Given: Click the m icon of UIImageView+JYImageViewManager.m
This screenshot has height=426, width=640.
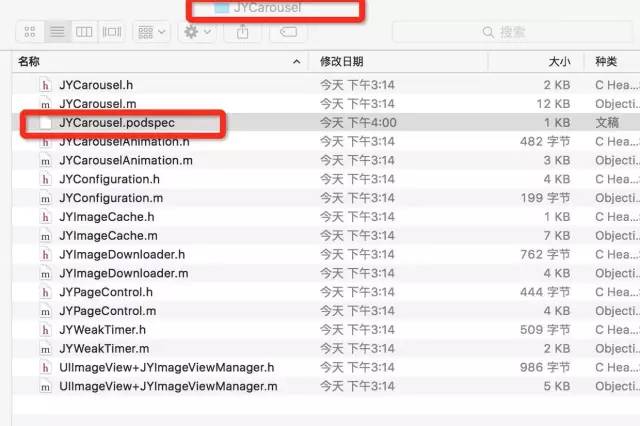Looking at the screenshot, I should [x=45, y=386].
